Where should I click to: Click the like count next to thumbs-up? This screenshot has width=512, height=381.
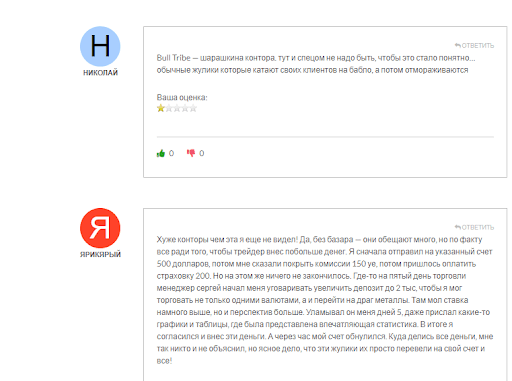click(171, 153)
